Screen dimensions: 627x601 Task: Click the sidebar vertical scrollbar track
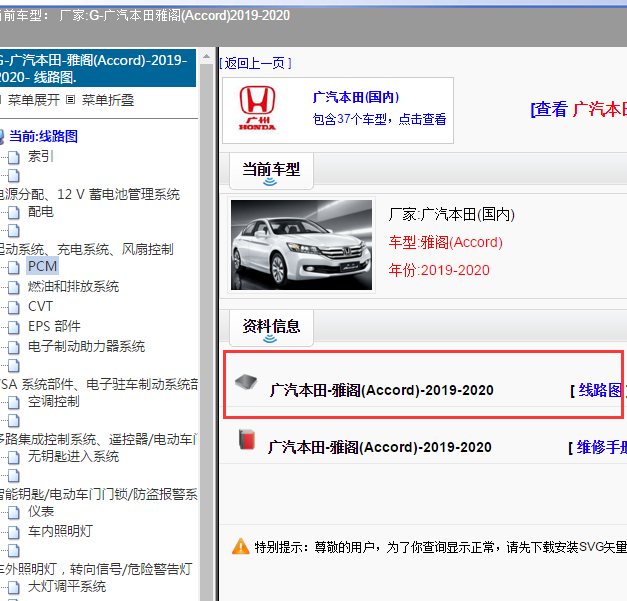click(206, 332)
